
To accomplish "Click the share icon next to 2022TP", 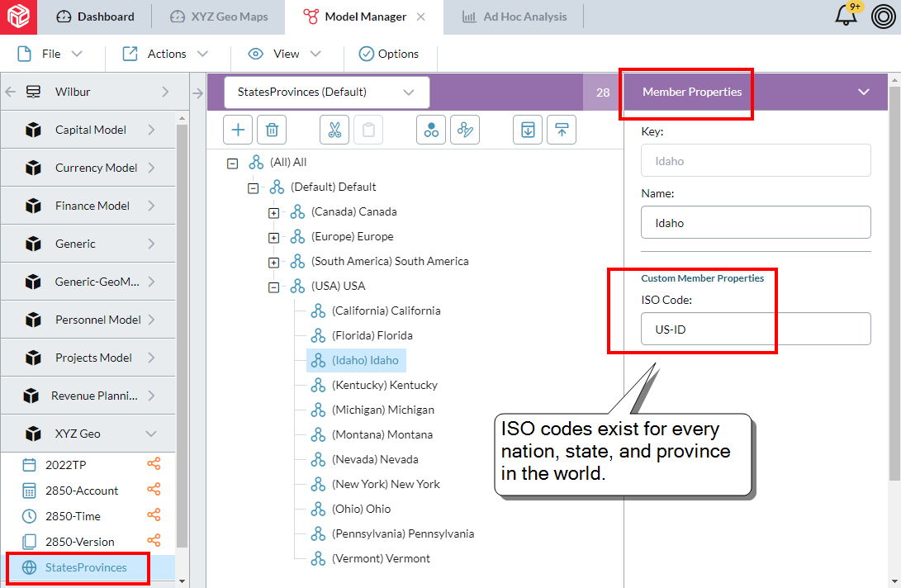I will 154,464.
